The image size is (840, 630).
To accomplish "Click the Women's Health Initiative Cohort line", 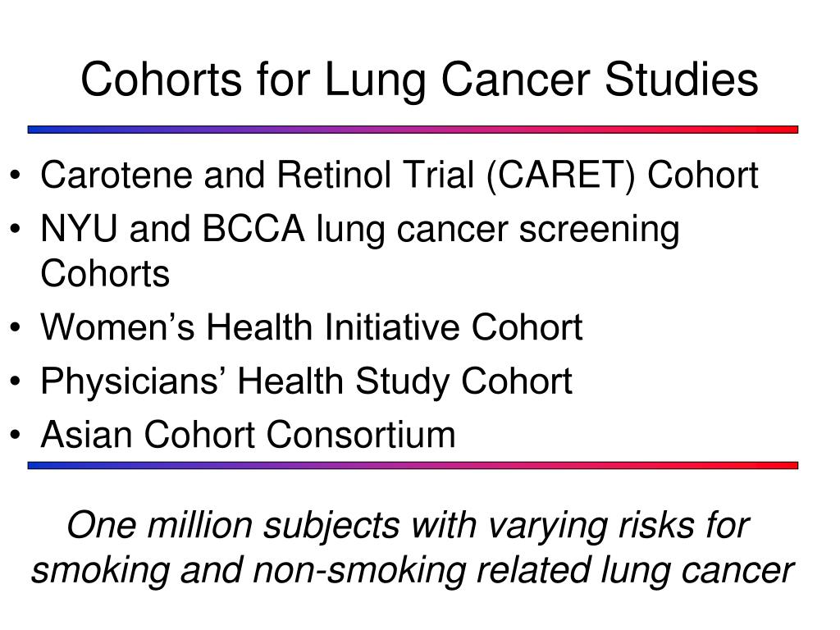I will (x=311, y=327).
